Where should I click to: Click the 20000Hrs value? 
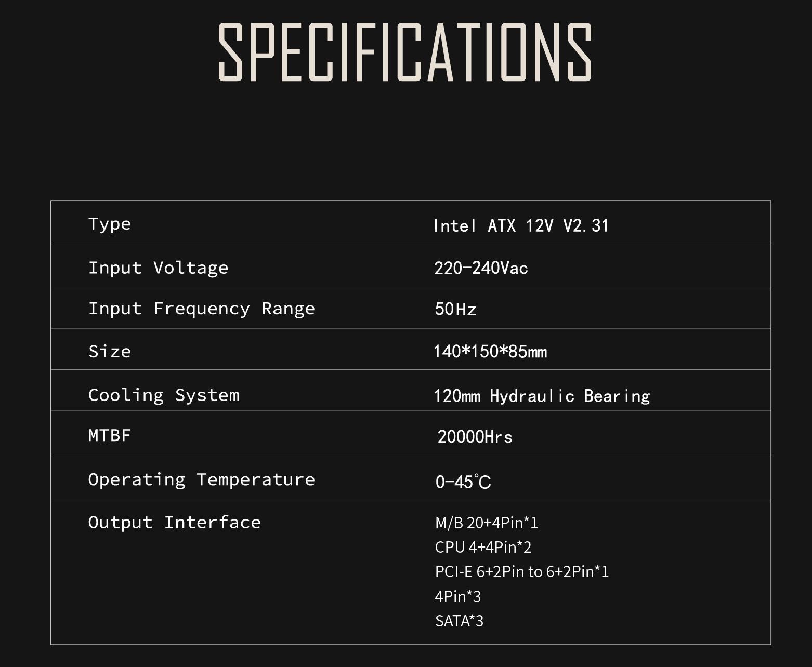(x=475, y=436)
